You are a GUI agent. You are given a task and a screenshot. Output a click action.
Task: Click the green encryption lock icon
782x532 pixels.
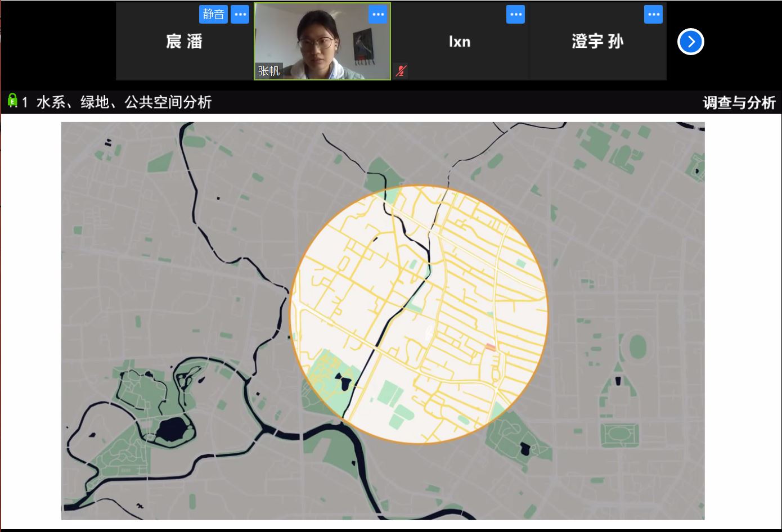(x=12, y=101)
